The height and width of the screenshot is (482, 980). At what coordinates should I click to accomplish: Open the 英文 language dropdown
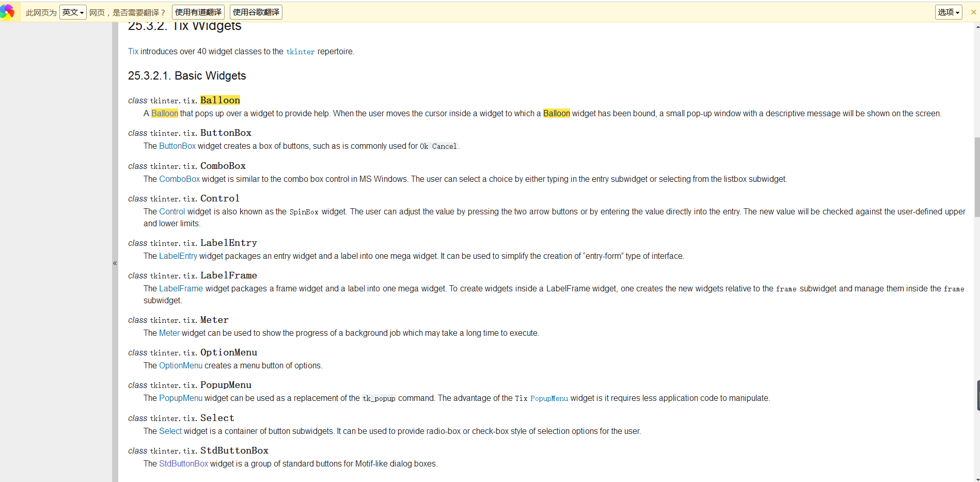[x=73, y=12]
